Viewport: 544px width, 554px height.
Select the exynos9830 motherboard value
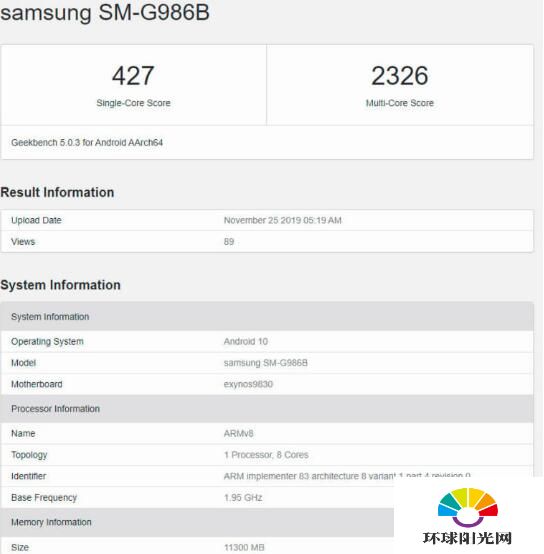248,384
